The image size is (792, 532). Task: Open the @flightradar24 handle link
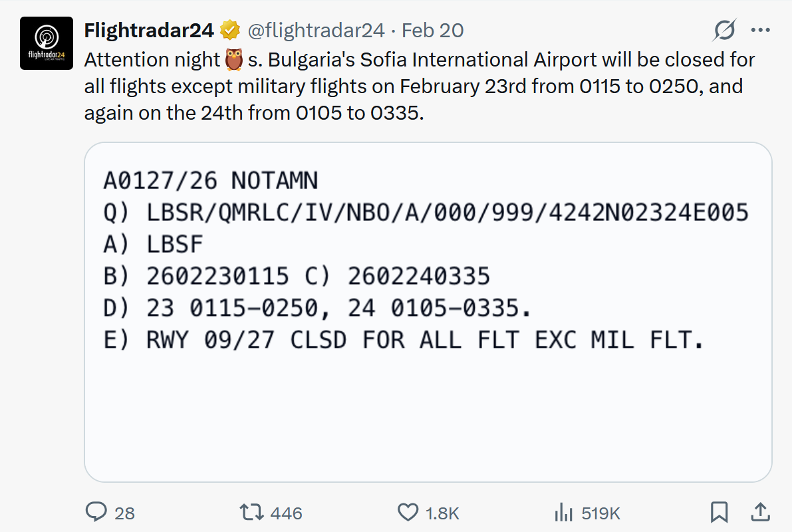[x=316, y=31]
